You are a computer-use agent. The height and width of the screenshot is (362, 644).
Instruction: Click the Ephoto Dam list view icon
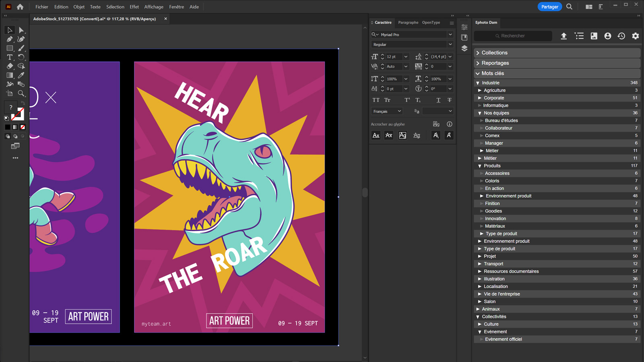point(579,36)
